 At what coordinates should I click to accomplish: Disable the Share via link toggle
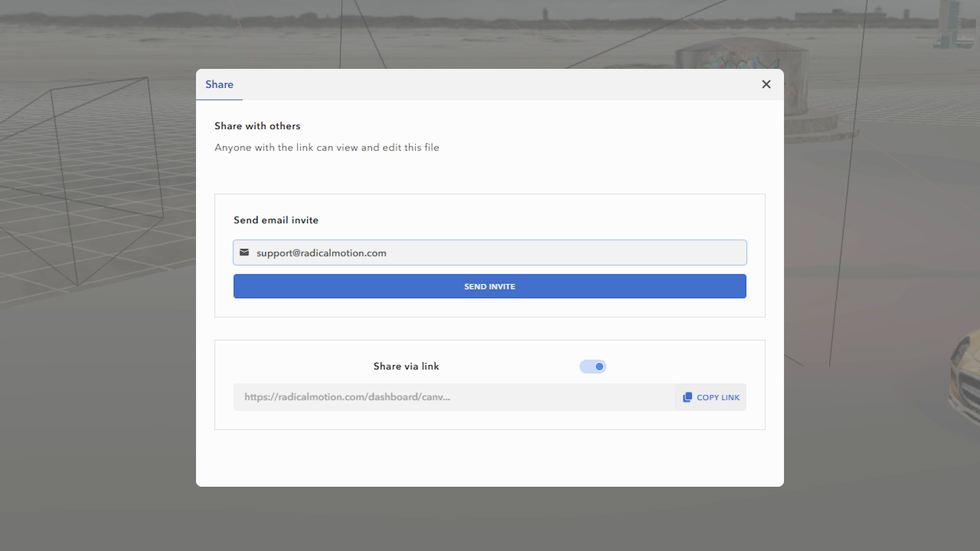click(593, 366)
